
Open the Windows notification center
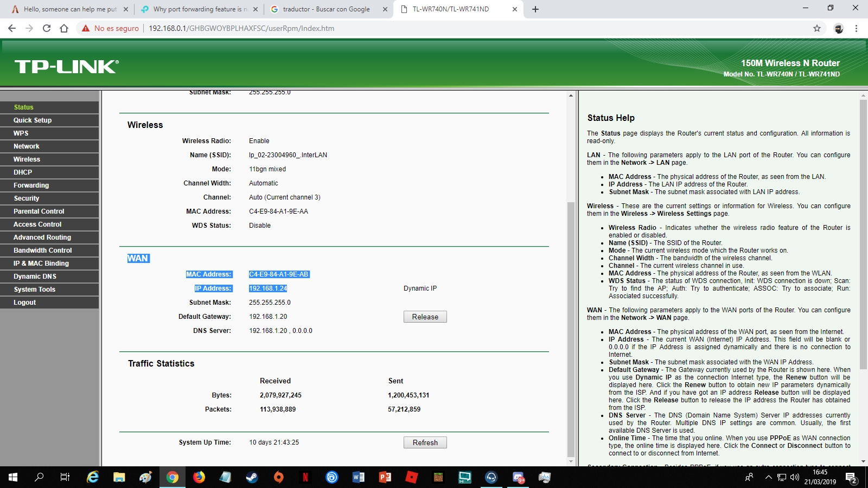851,477
